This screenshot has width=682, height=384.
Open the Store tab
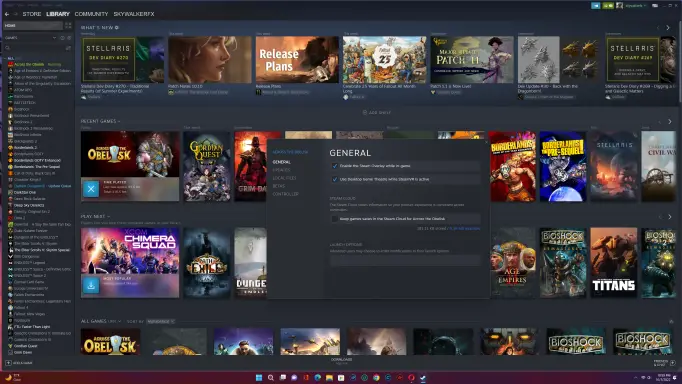point(32,14)
